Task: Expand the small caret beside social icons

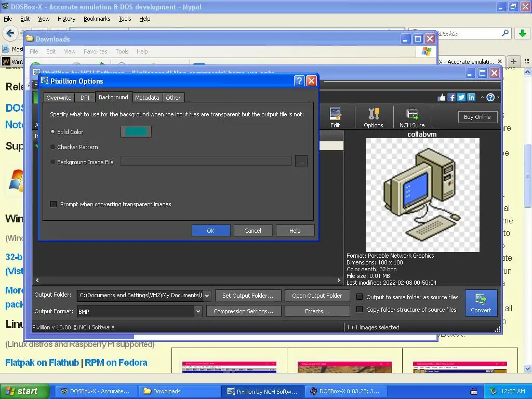Action: (x=482, y=97)
